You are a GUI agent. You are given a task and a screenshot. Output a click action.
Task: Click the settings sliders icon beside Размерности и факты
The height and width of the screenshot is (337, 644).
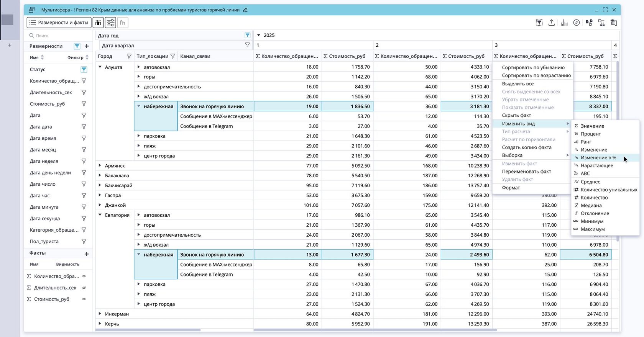tap(110, 23)
